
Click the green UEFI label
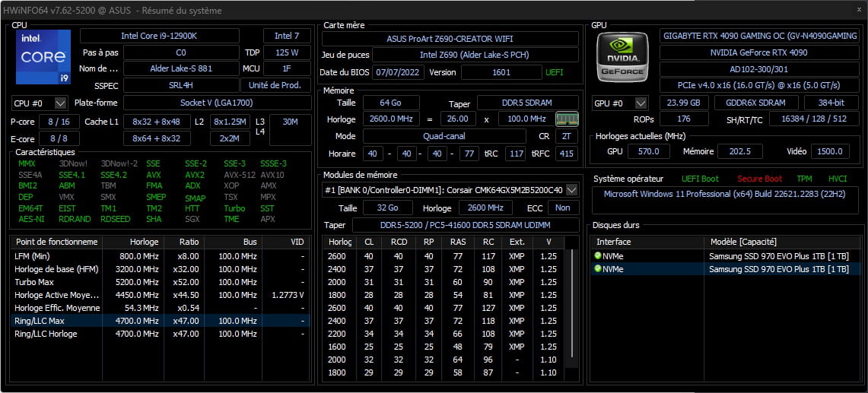click(554, 72)
